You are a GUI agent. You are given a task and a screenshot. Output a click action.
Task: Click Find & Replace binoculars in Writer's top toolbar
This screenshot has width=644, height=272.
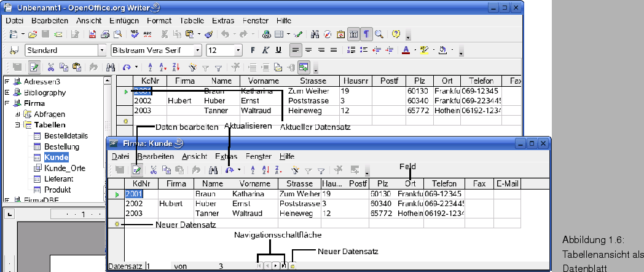coord(315,34)
